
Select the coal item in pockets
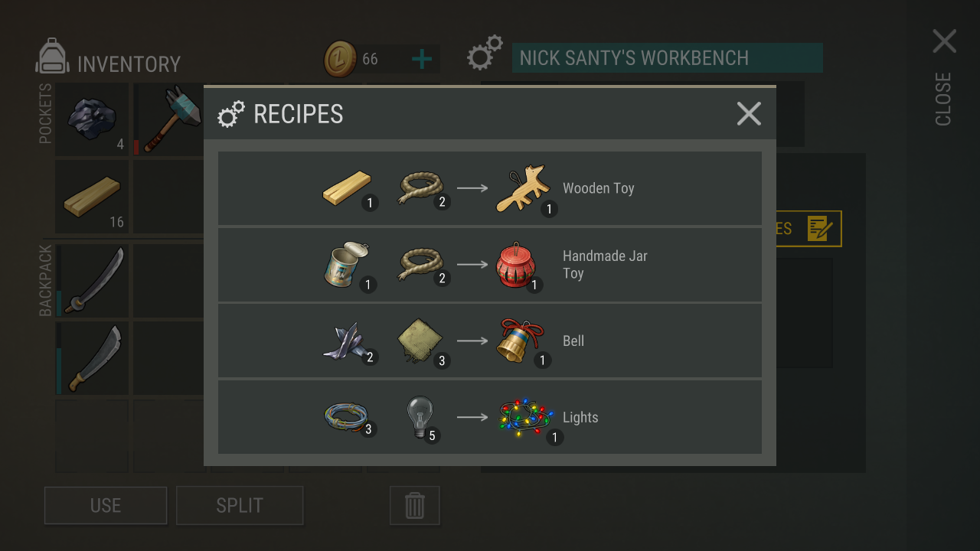(x=92, y=119)
